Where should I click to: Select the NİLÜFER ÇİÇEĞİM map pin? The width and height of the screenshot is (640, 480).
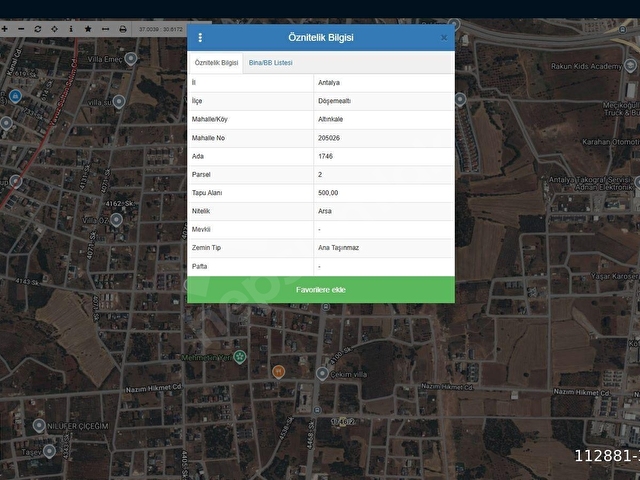coord(39,426)
